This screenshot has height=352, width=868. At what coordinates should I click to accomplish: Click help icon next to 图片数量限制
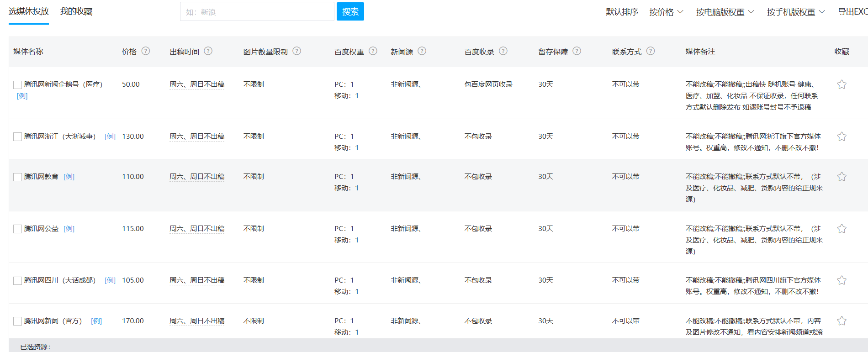point(296,51)
